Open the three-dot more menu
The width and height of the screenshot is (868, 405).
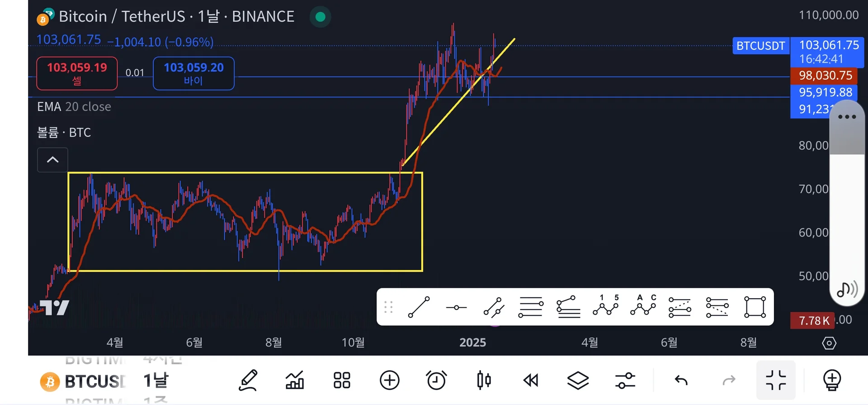847,117
